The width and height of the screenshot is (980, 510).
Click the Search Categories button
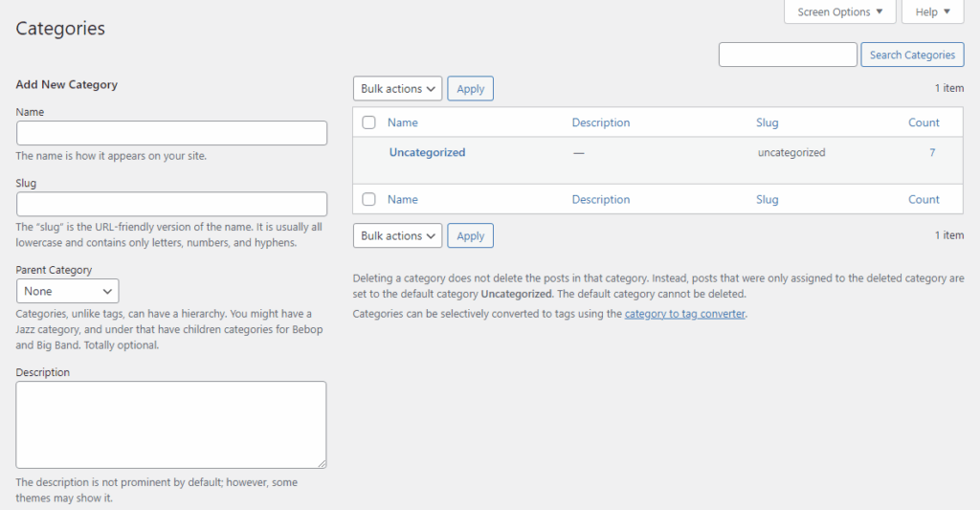click(912, 55)
